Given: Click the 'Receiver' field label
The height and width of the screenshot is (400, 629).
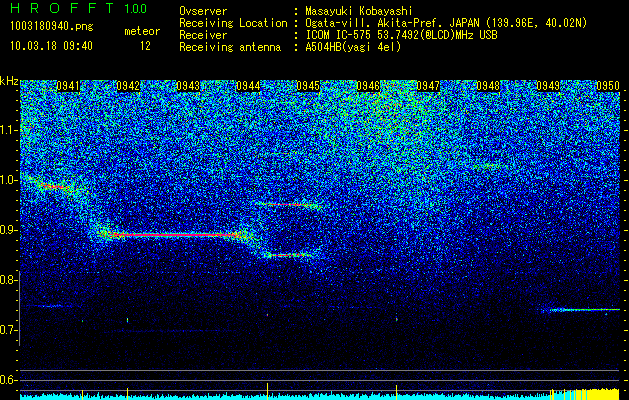Looking at the screenshot, I should (x=203, y=35).
